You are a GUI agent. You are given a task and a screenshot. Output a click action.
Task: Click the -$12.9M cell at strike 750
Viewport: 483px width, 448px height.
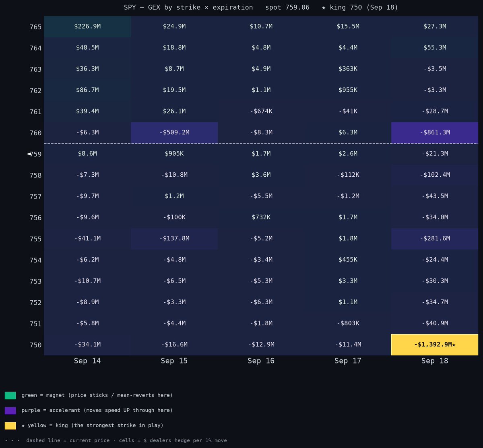pos(261,345)
